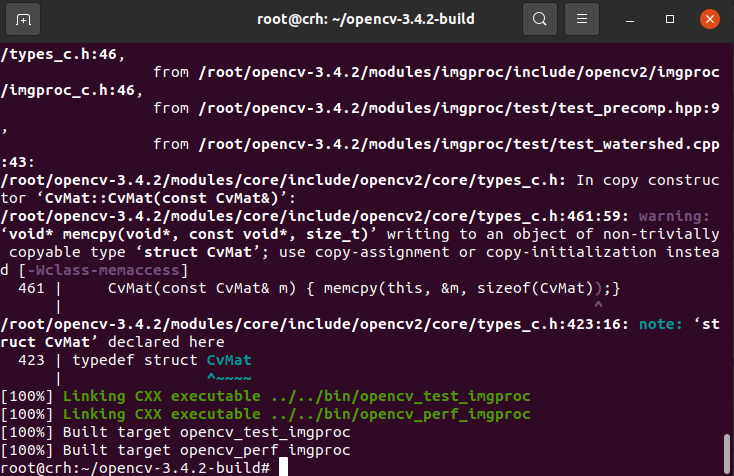Click line number 461 in the code excerpt
Viewport: 734px width, 476px height.
coord(31,288)
